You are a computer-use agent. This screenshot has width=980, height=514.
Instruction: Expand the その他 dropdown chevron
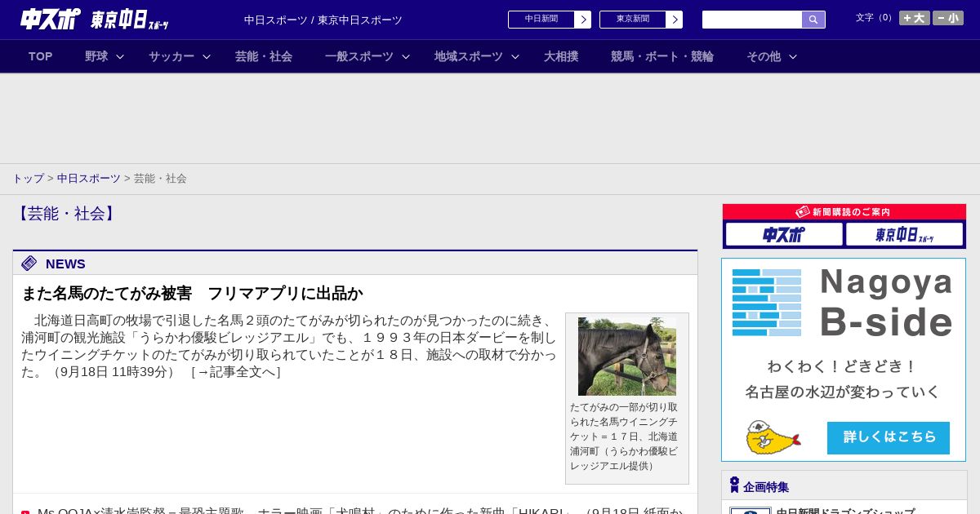tap(792, 56)
